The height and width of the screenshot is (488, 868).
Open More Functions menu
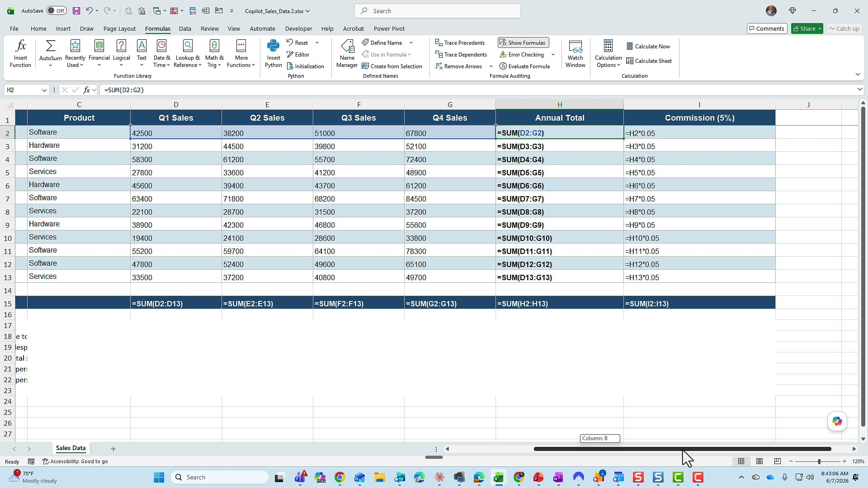tap(241, 53)
